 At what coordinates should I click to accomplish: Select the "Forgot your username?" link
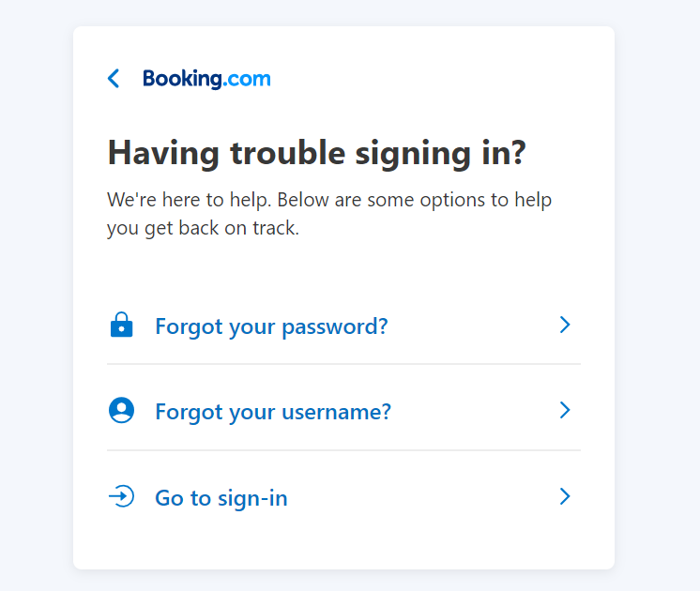pos(273,412)
